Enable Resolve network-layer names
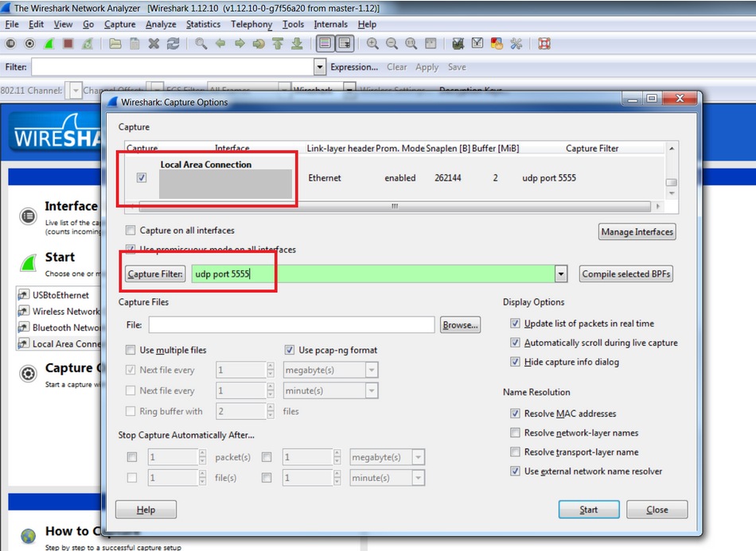756x551 pixels. [516, 433]
